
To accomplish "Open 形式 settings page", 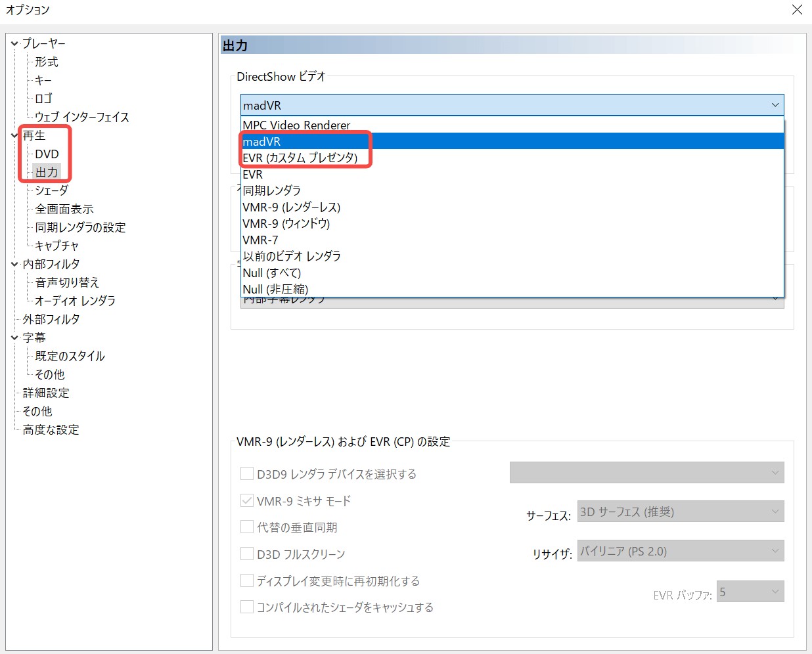I will point(47,62).
